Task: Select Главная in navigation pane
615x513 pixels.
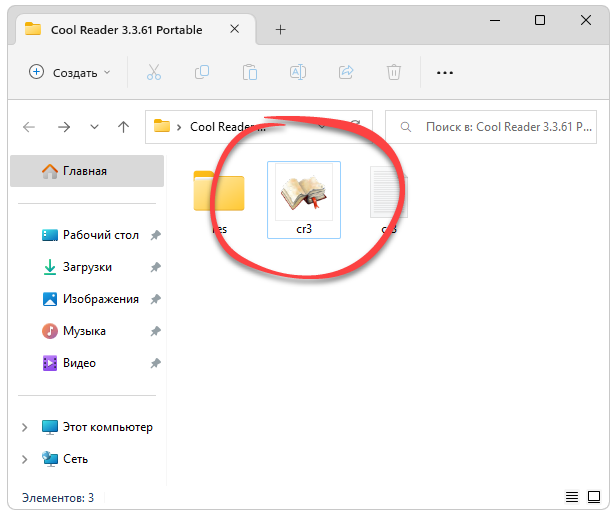Action: (x=84, y=171)
